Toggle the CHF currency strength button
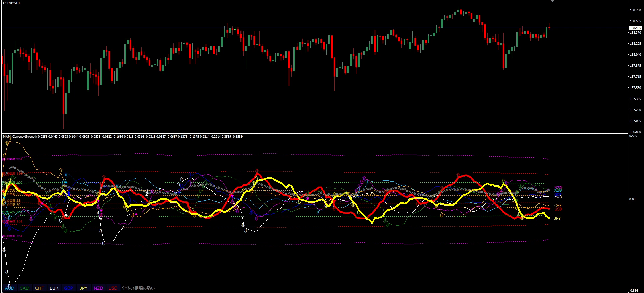Image resolution: width=644 pixels, height=293 pixels. [39, 288]
